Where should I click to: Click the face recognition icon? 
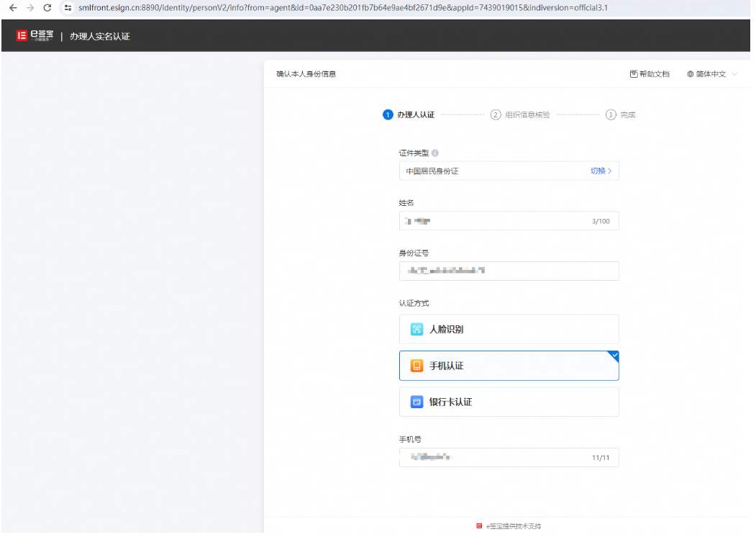(416, 329)
